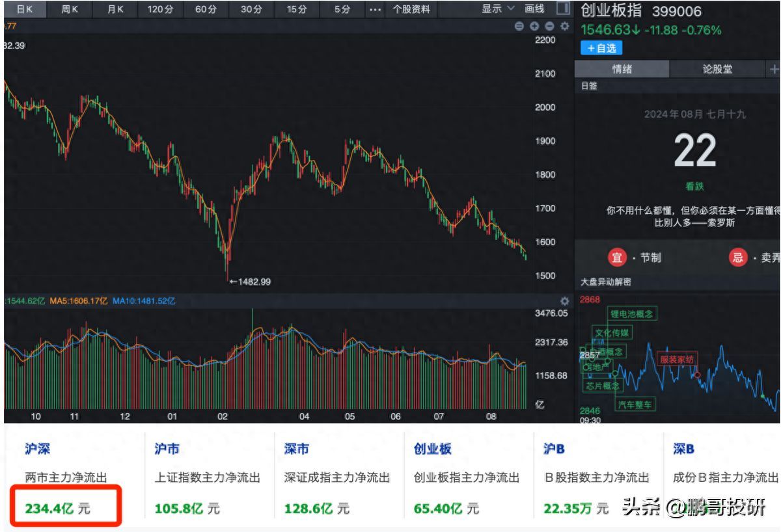Click the red 忌 badge on the right
The height and width of the screenshot is (532, 781).
[x=739, y=257]
